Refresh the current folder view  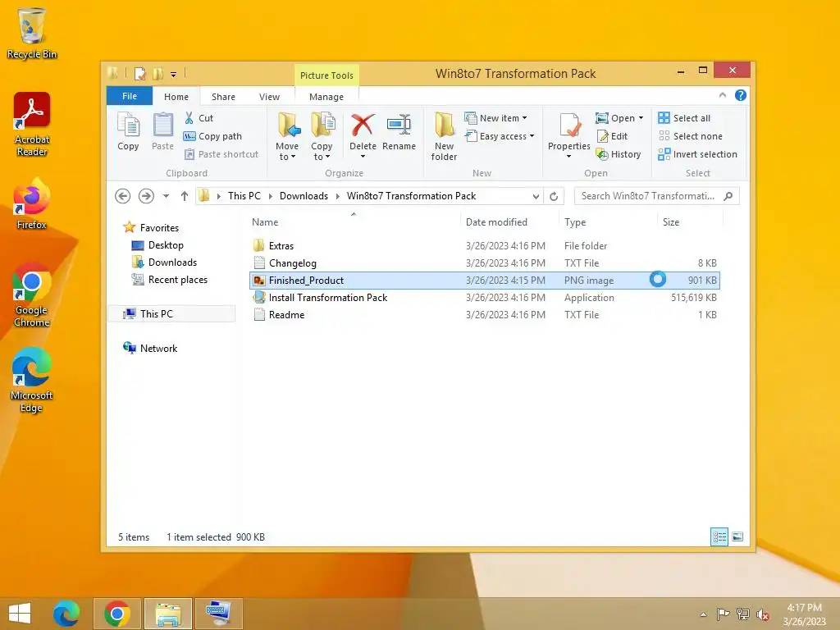click(x=554, y=196)
